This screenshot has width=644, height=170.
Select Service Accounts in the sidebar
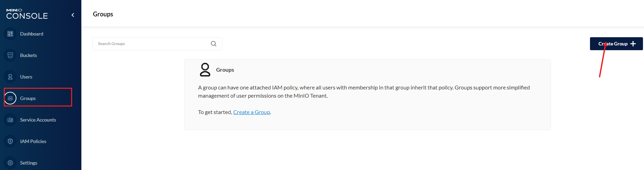pyautogui.click(x=38, y=120)
